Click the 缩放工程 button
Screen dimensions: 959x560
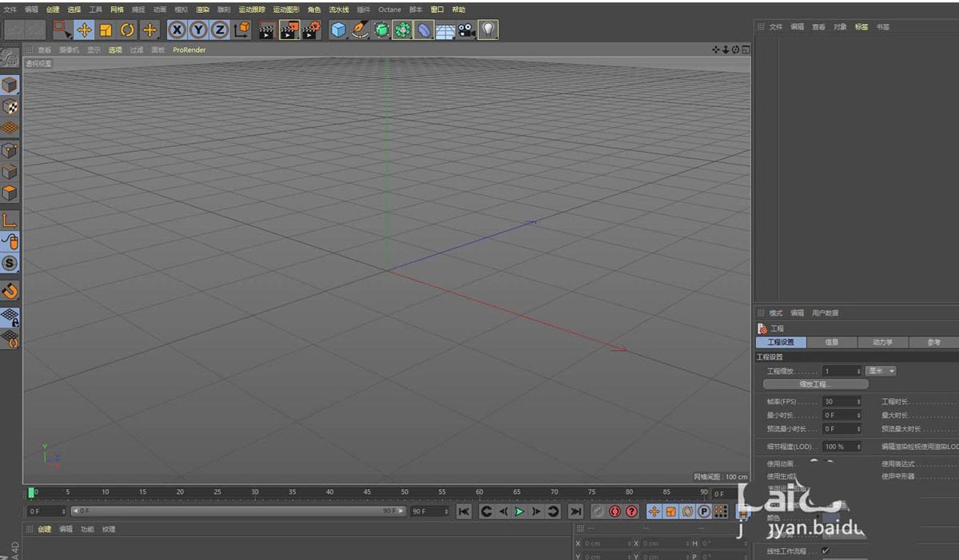[815, 384]
